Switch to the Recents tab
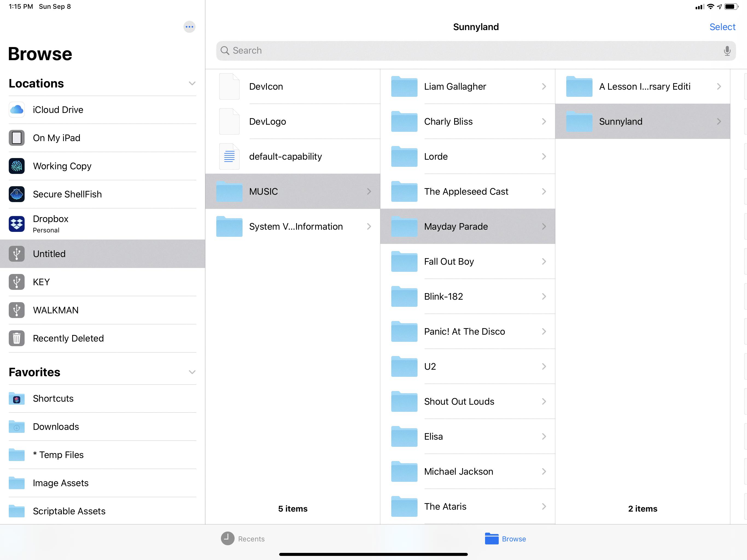This screenshot has height=560, width=747. point(243,539)
